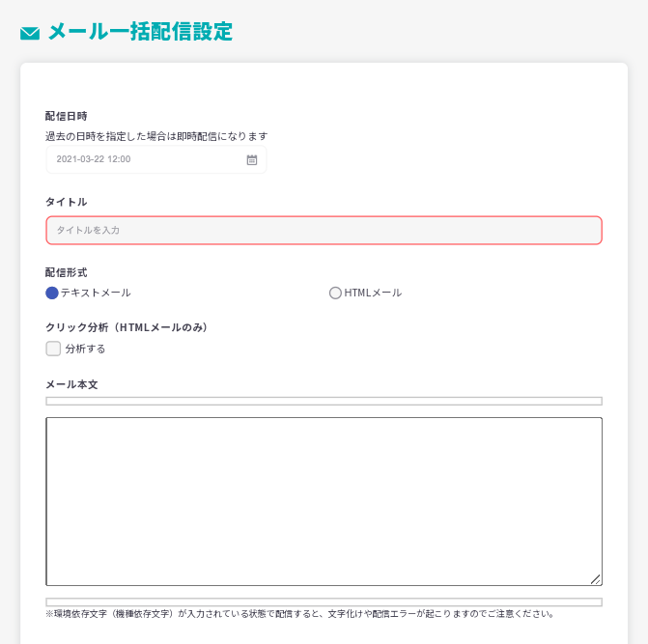Screen dimensions: 648x644
Task: Click the 分析する label text
Action: click(x=85, y=349)
